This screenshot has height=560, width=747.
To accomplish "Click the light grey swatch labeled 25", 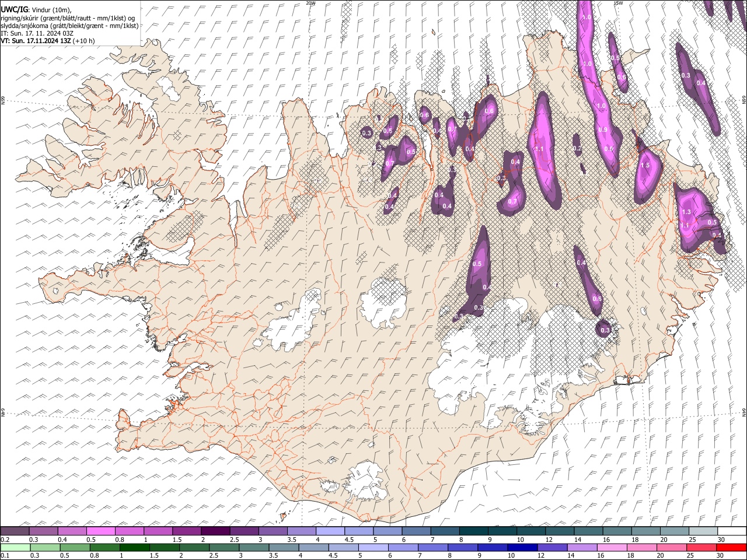I will click(x=703, y=531).
